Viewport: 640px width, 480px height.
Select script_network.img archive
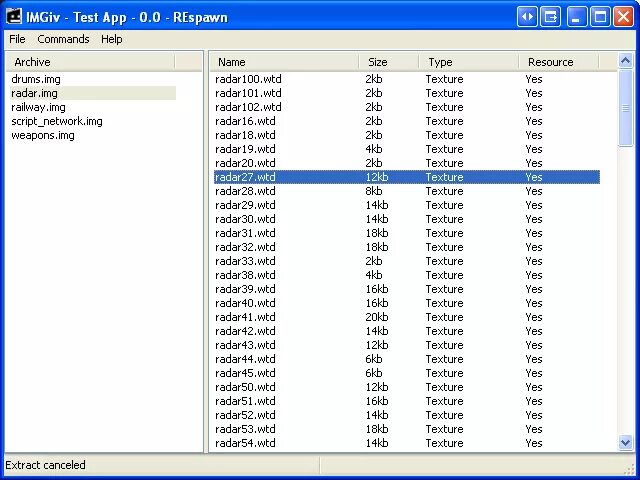57,121
